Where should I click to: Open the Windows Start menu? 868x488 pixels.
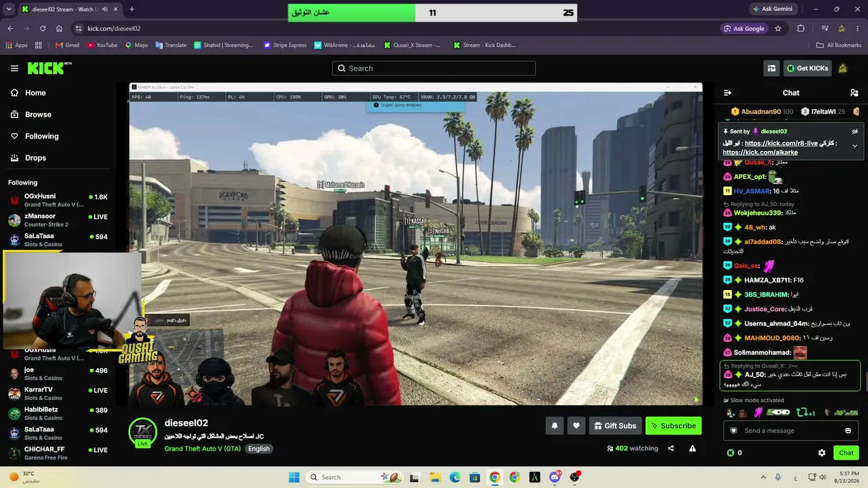click(x=294, y=477)
